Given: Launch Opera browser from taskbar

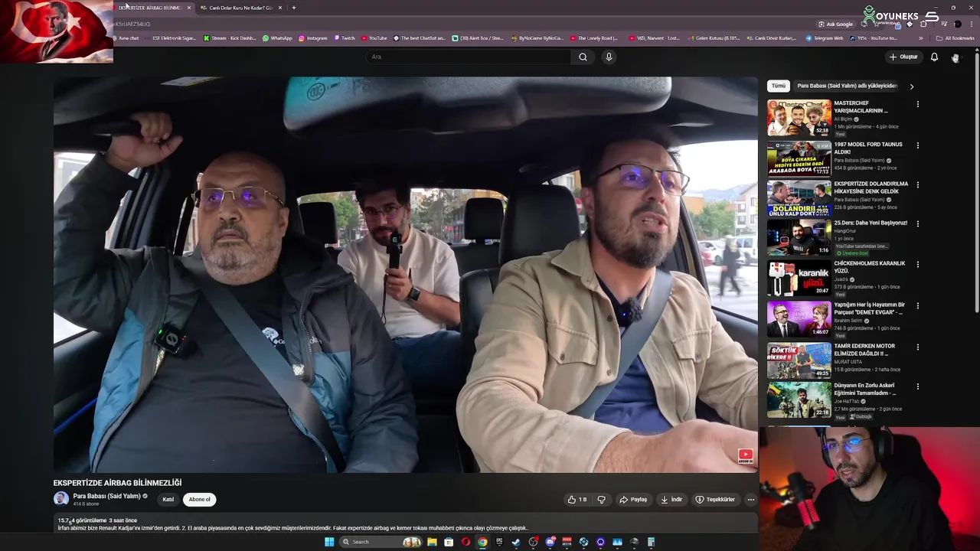Looking at the screenshot, I should pos(465,542).
